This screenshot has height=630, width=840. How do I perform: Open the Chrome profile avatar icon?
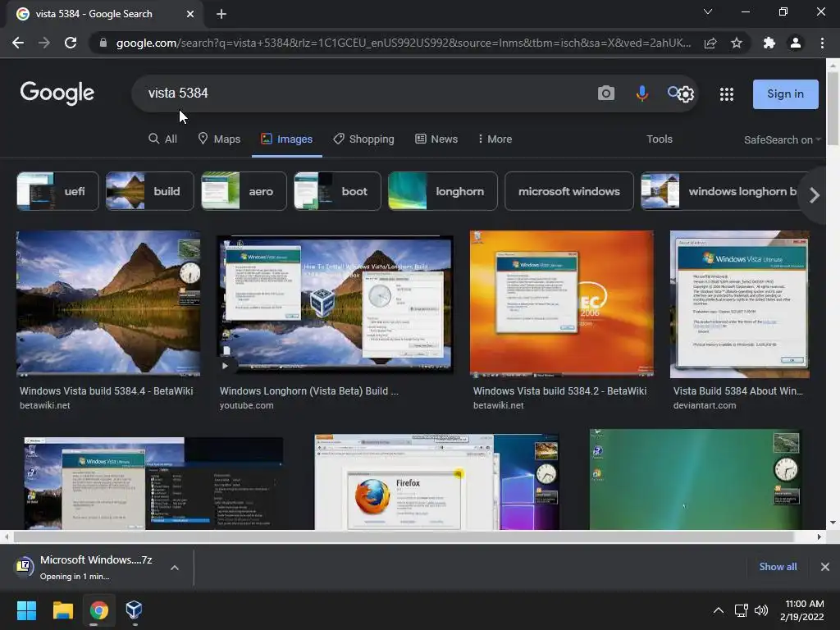pyautogui.click(x=796, y=43)
